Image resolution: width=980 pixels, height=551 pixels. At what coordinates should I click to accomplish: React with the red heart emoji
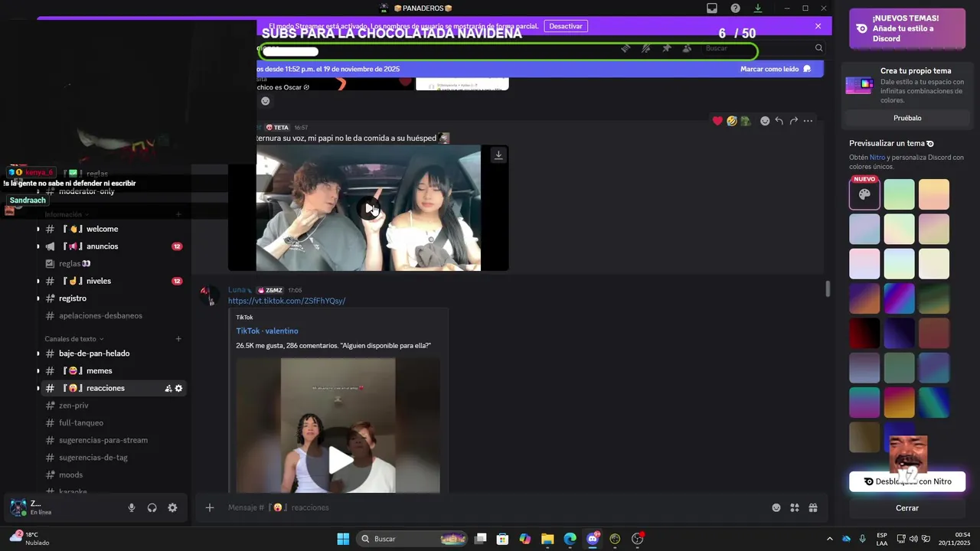pyautogui.click(x=717, y=121)
